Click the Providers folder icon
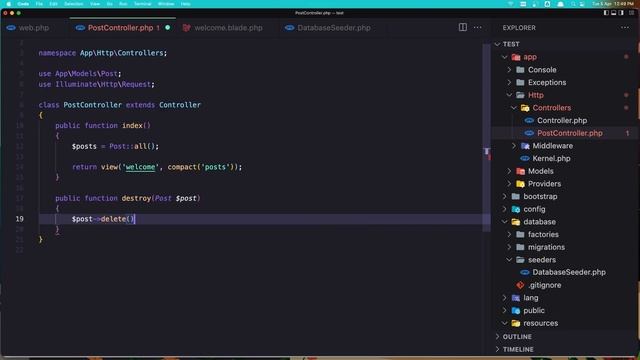Viewport: 640px width, 360px height. pyautogui.click(x=520, y=184)
